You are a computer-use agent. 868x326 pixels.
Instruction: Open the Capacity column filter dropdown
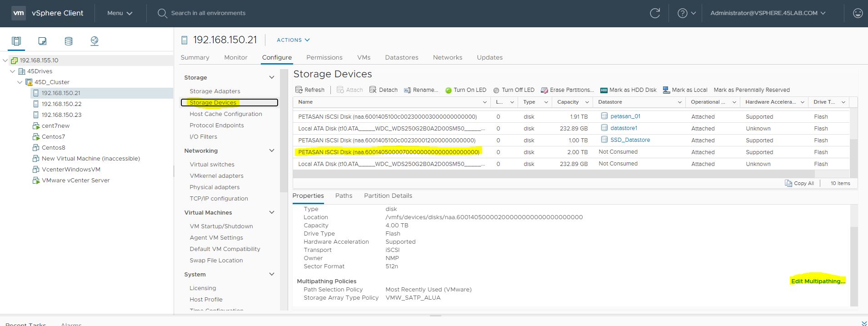(x=587, y=102)
